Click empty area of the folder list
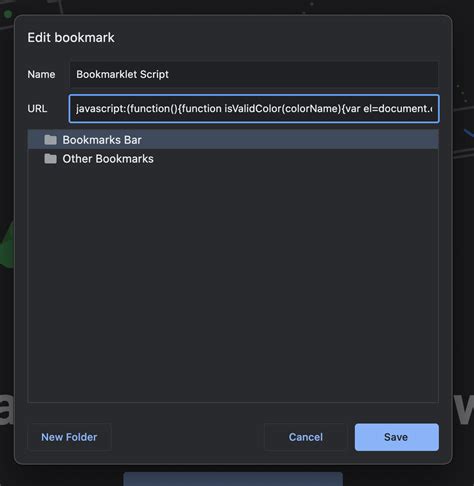The height and width of the screenshot is (486, 474). tap(233, 283)
